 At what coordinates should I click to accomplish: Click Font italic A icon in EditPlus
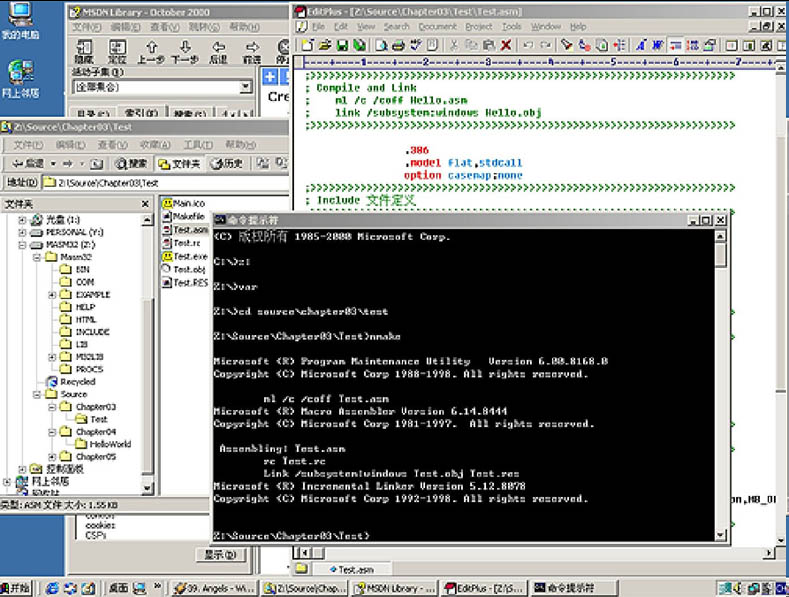(641, 45)
